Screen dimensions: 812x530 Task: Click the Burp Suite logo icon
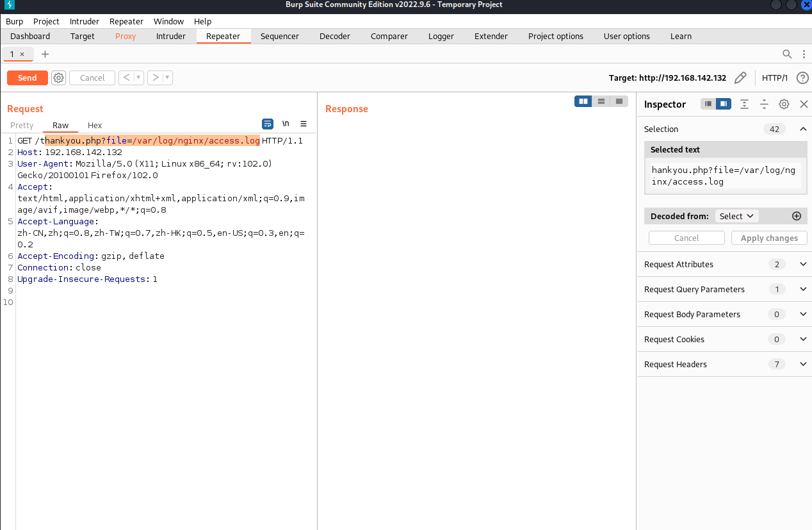pos(9,5)
